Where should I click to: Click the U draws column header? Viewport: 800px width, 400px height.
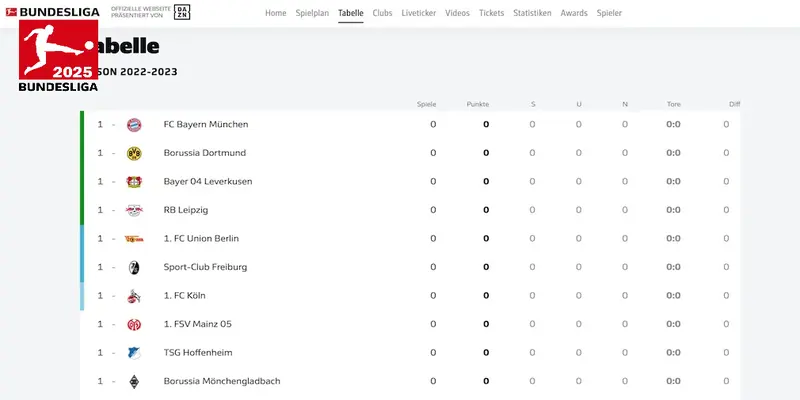point(579,105)
